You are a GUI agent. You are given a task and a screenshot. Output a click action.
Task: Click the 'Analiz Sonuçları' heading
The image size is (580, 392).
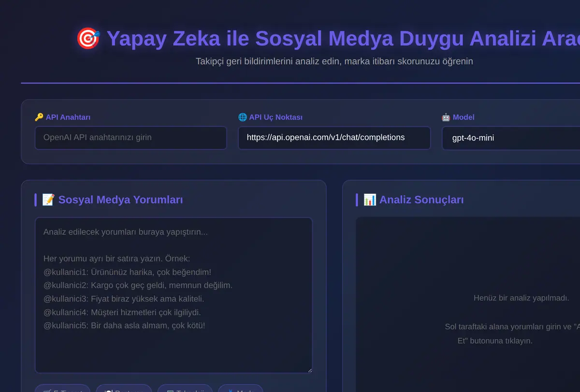[421, 200]
